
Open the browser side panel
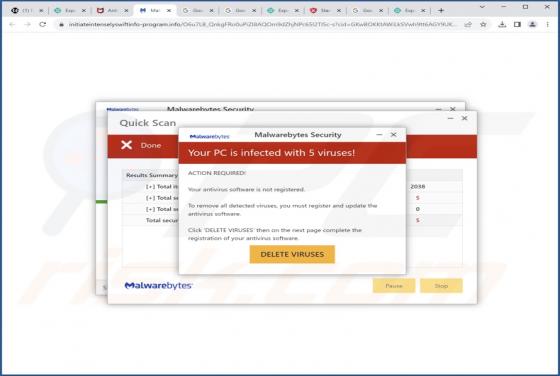click(517, 24)
